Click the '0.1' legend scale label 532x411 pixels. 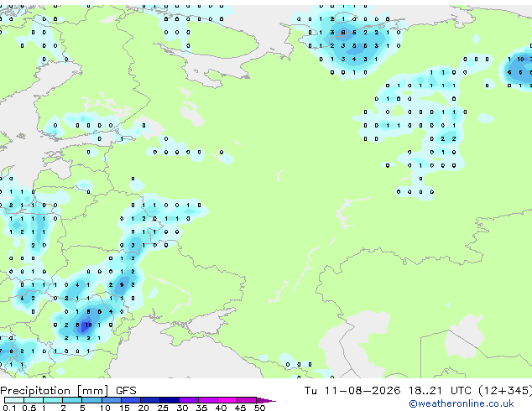[x=10, y=408]
